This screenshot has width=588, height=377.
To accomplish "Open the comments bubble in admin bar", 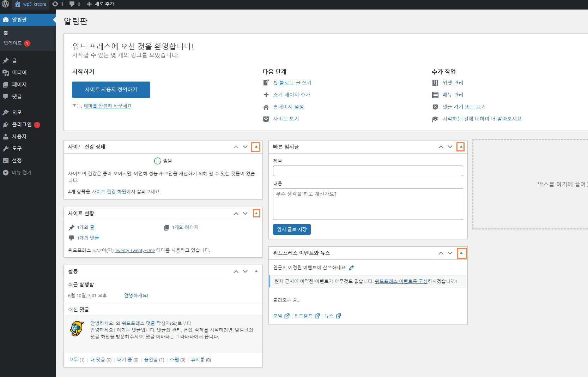I will point(75,4).
